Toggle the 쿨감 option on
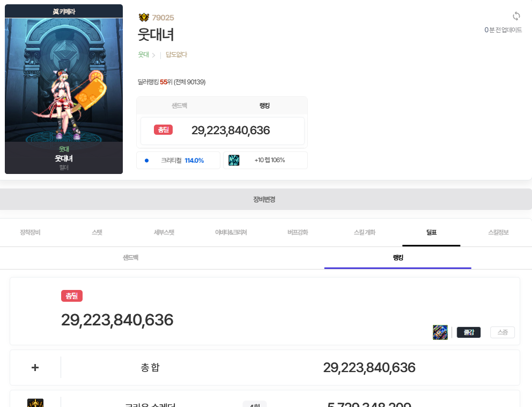Screen dimensions: 532x407 (469, 332)
